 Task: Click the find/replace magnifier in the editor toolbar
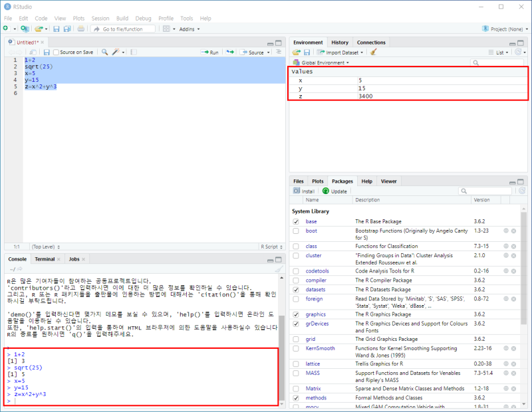[105, 52]
